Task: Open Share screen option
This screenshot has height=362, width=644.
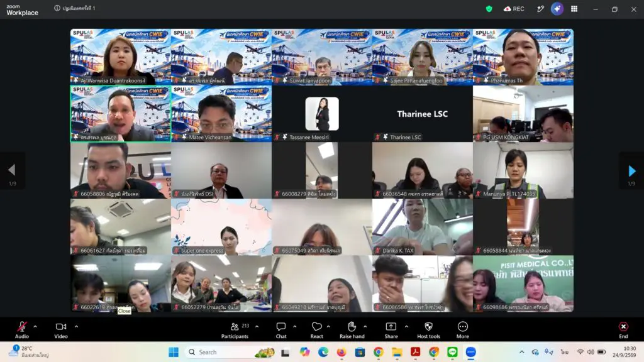Action: [391, 330]
